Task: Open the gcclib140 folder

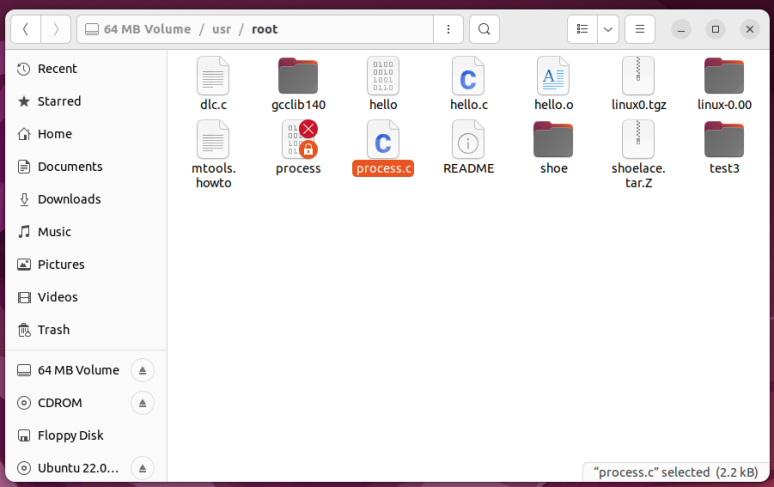Action: point(298,76)
